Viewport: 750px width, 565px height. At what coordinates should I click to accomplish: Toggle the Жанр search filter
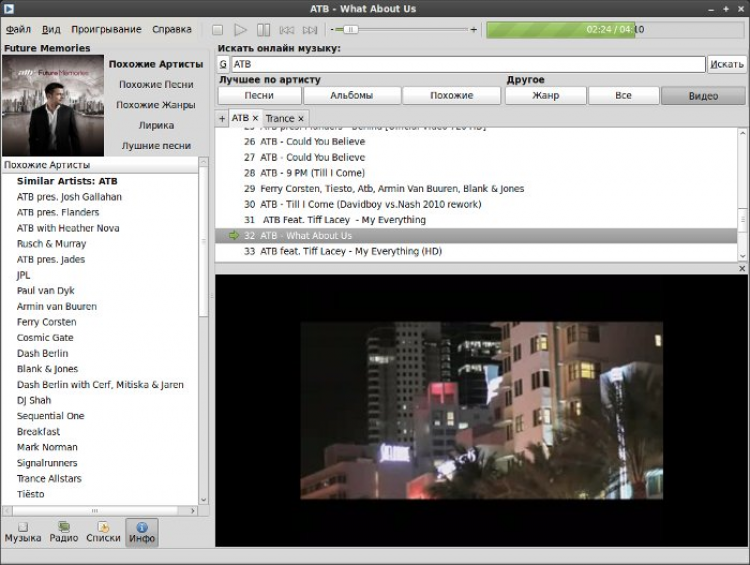point(545,96)
